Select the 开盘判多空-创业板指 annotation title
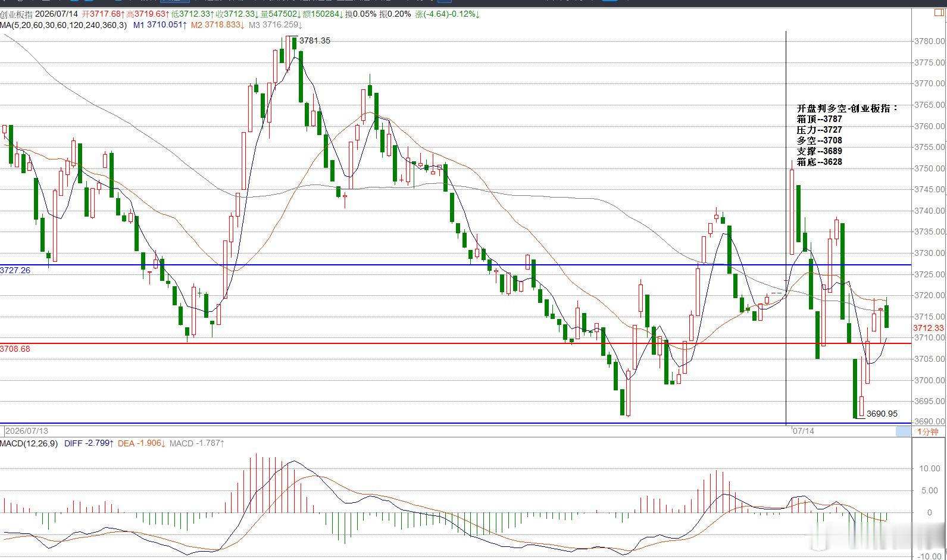 coord(846,108)
